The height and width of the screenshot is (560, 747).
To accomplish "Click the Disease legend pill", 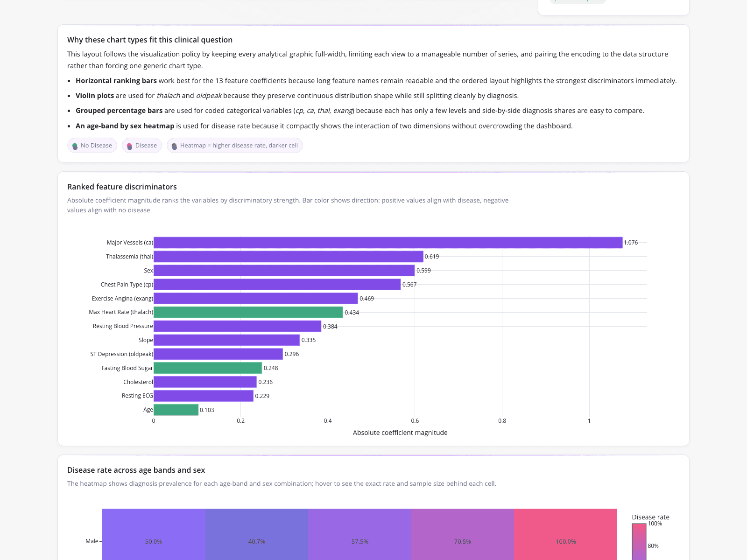I will (142, 146).
